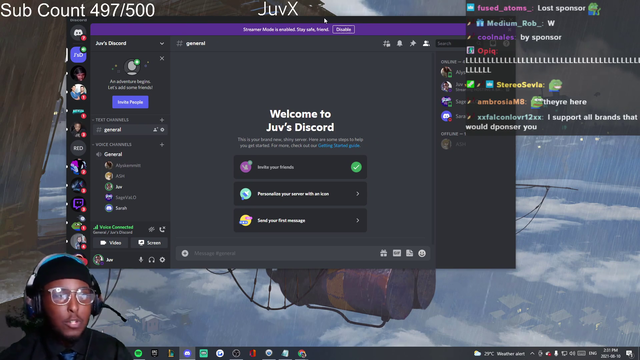Open the gift Nitro icon
640x360 pixels.
(383, 253)
